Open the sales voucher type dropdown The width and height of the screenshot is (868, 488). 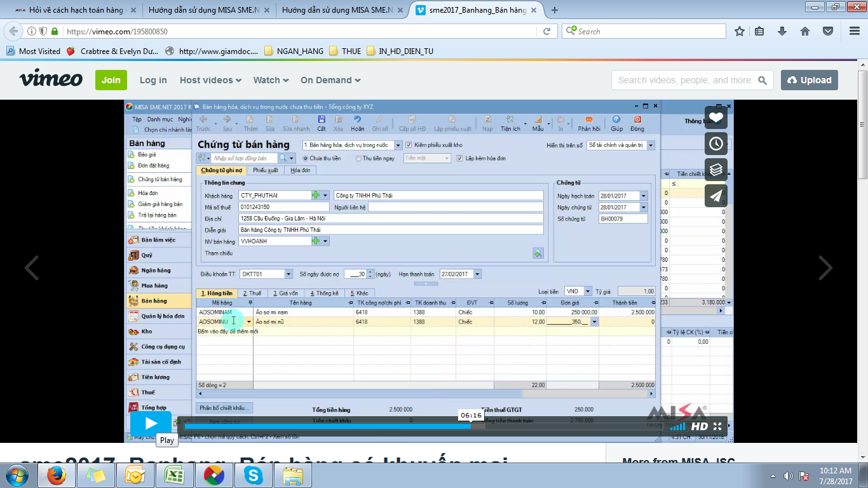pos(398,146)
